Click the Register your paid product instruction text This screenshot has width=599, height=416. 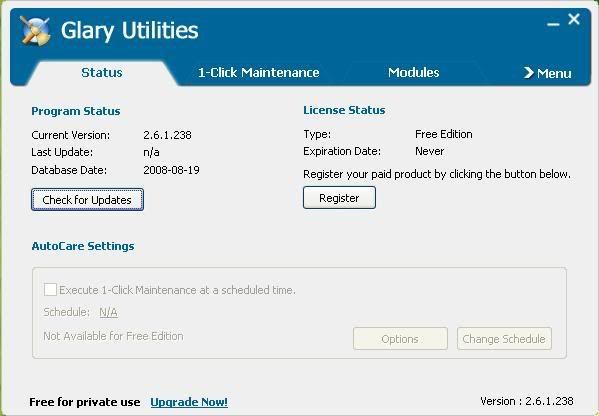pos(437,174)
